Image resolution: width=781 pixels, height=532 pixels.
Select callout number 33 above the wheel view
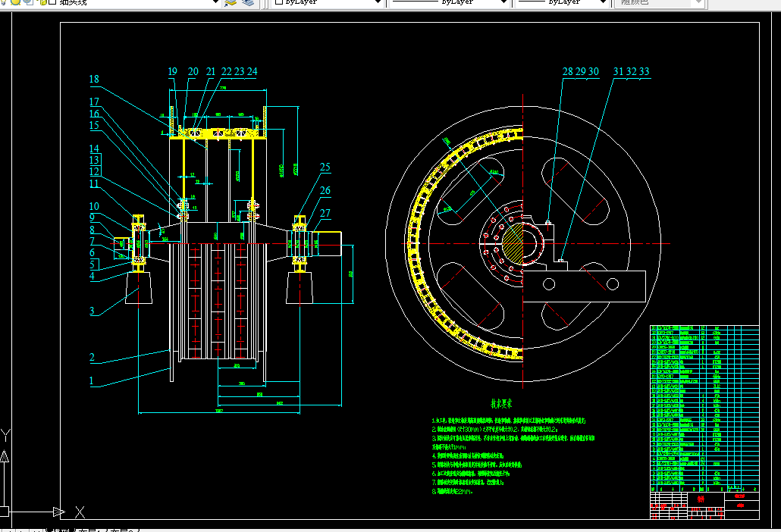645,71
